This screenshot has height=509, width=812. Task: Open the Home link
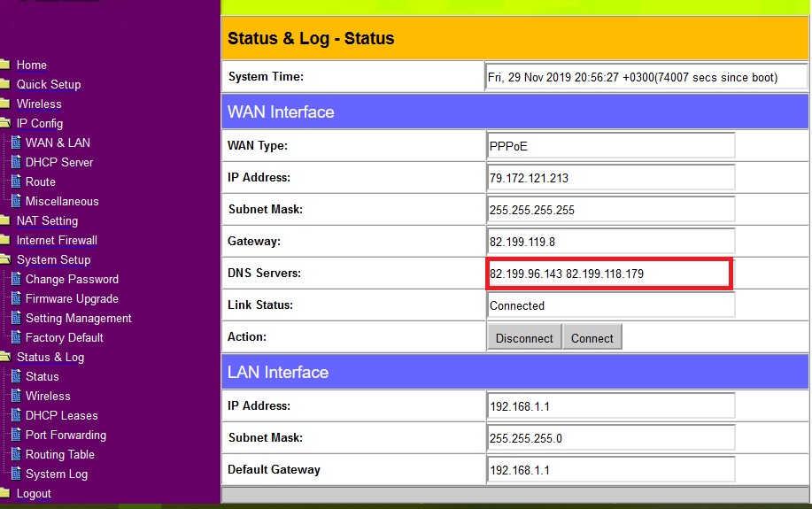tap(32, 66)
